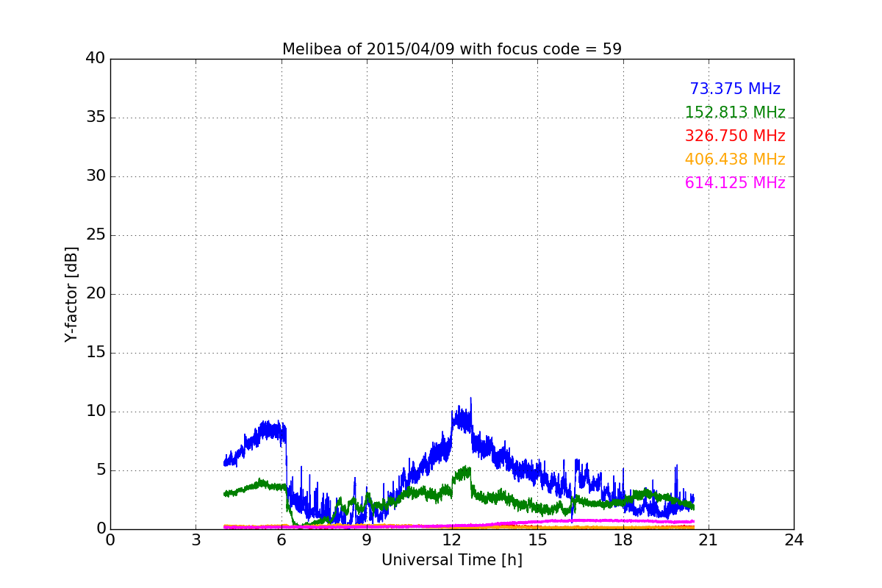Click y-axis tick label 25
The width and height of the screenshot is (882, 588).
pos(96,235)
